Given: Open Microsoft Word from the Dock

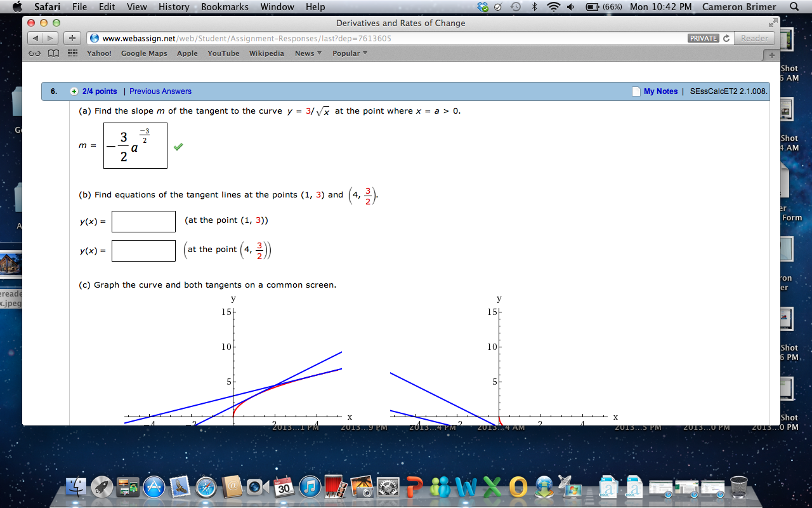Looking at the screenshot, I should pos(467,488).
